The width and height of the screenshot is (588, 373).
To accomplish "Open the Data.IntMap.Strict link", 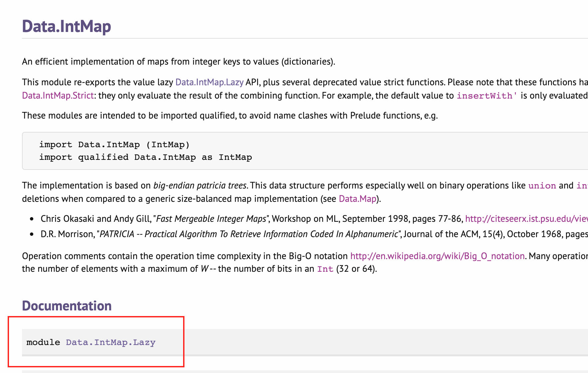I will [x=58, y=96].
